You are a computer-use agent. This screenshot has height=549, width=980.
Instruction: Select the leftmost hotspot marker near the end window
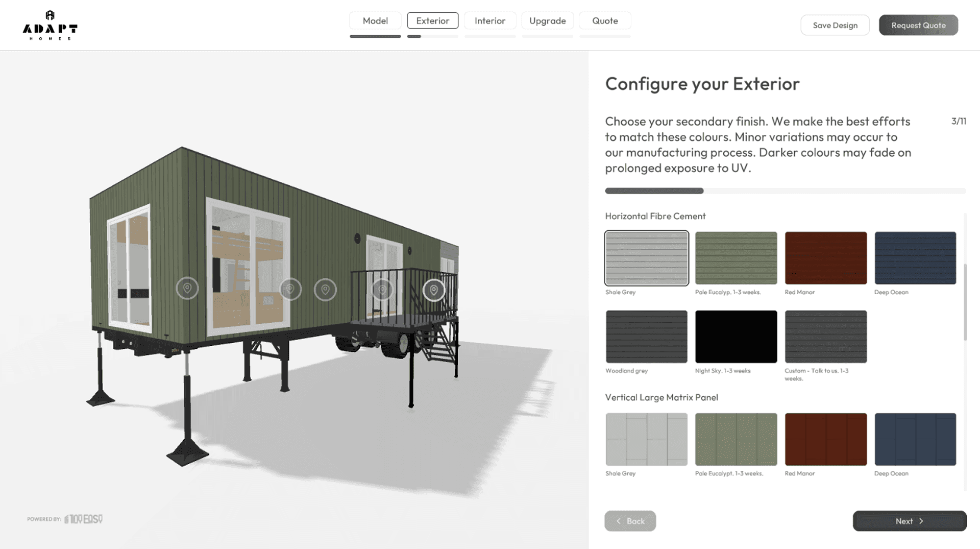coord(187,289)
